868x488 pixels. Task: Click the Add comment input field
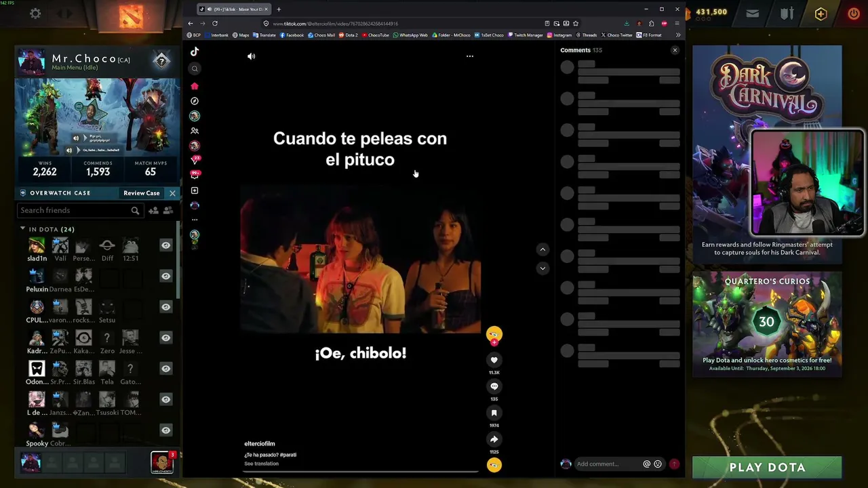pyautogui.click(x=609, y=464)
